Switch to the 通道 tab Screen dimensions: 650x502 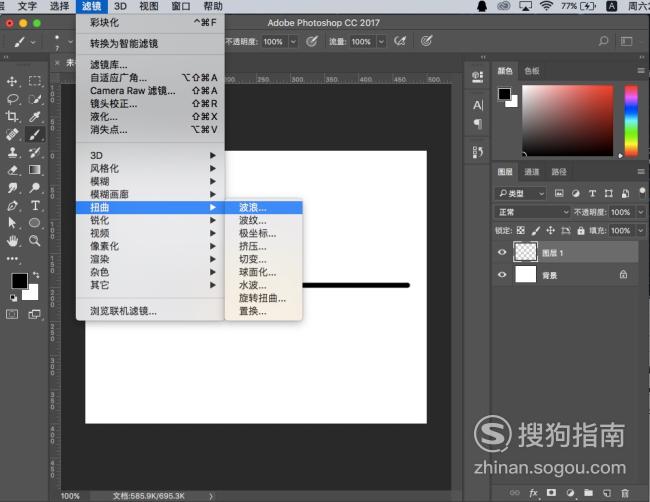pos(532,172)
